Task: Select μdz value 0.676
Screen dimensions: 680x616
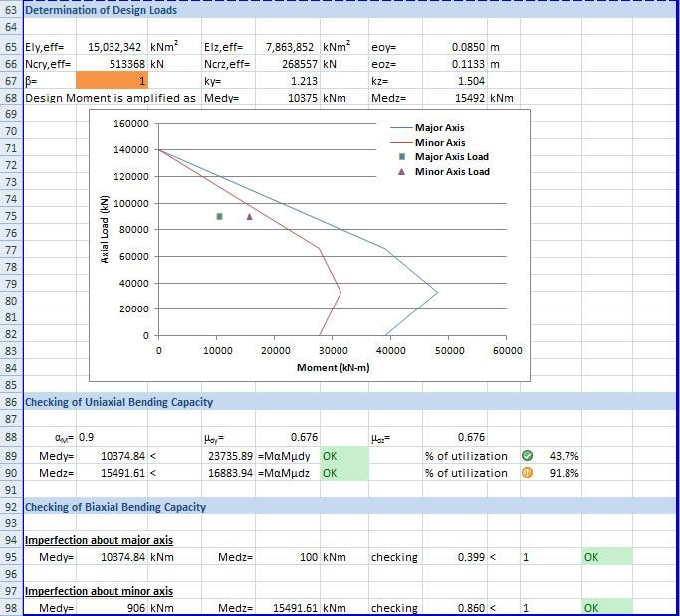Action: pos(455,437)
